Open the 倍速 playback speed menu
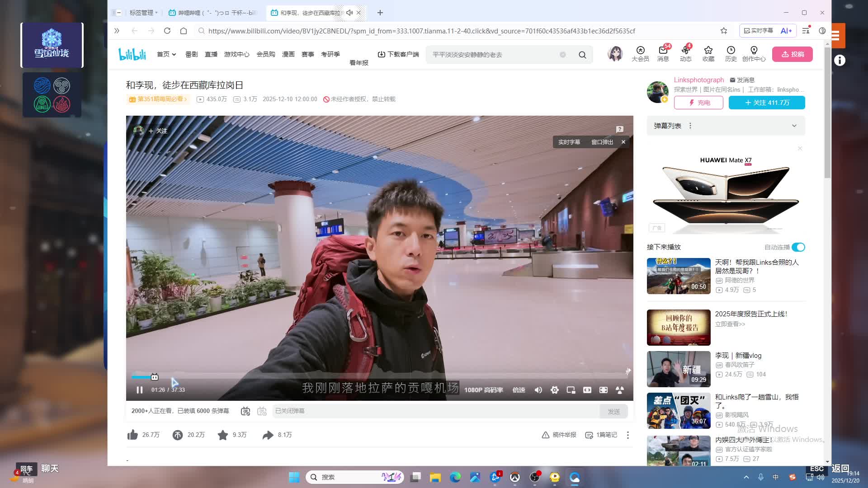Viewport: 868px width, 488px height. (519, 390)
